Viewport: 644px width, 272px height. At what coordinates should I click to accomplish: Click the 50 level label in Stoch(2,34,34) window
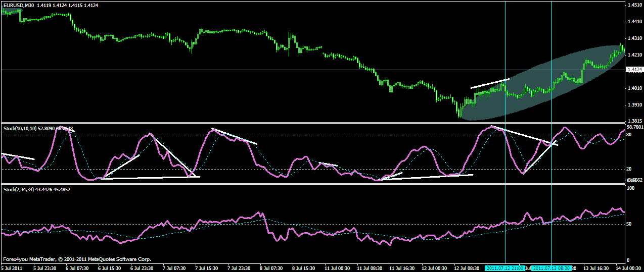(x=629, y=224)
